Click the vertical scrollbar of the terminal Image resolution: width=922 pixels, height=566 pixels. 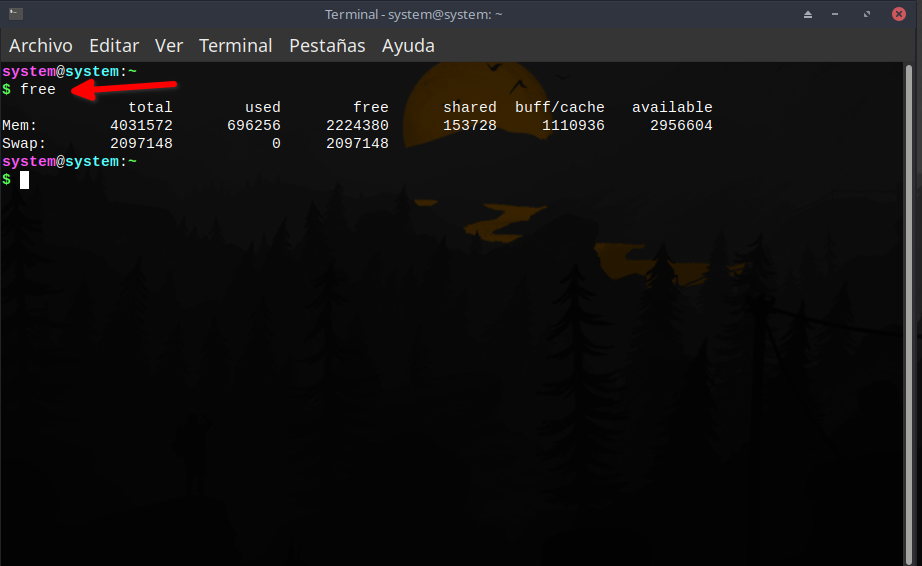click(x=908, y=314)
